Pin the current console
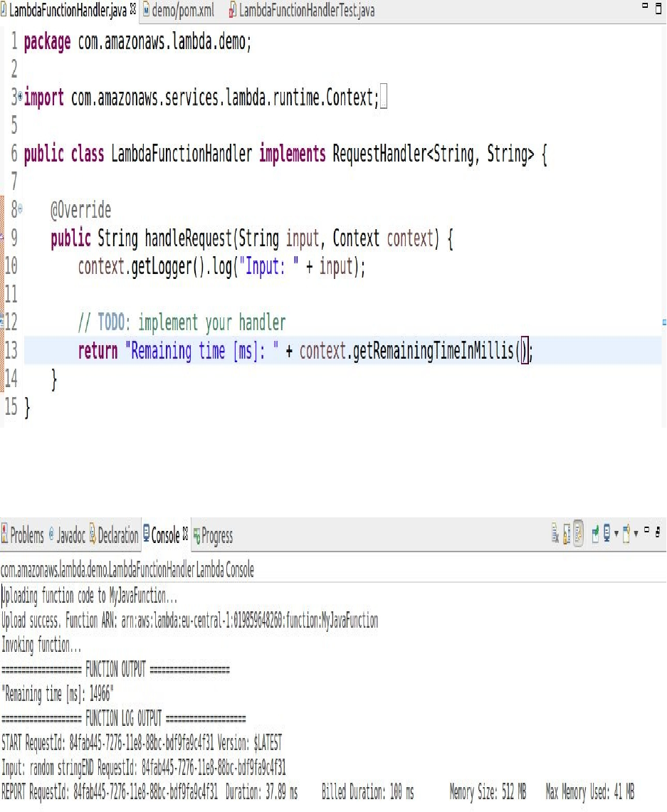Screen dimensions: 667x812 pos(596,533)
